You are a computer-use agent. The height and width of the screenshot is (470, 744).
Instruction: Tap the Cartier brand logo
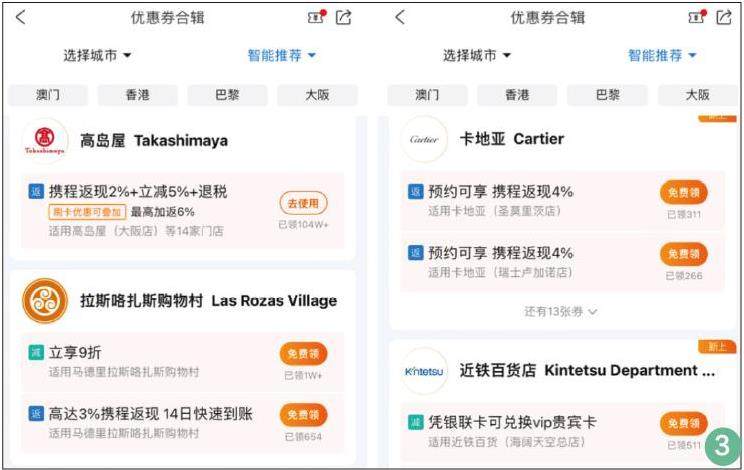(424, 139)
